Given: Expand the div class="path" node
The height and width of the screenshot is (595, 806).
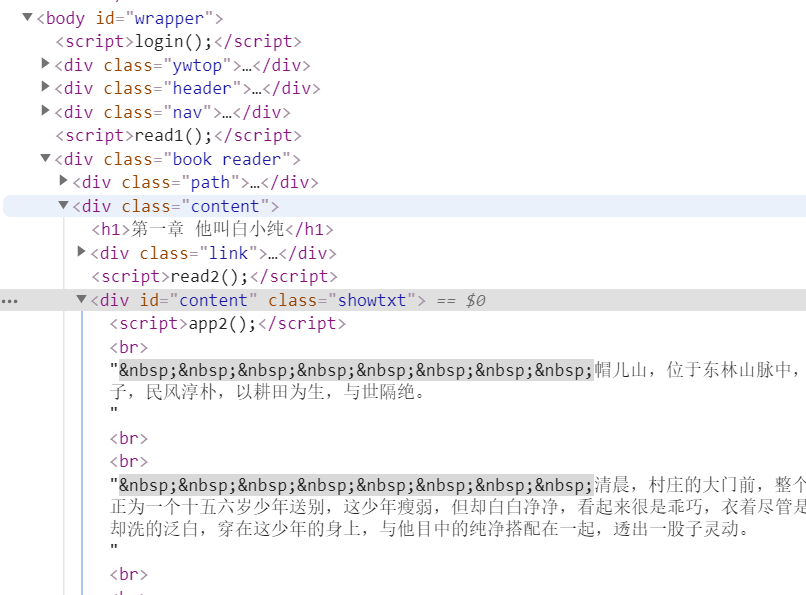Looking at the screenshot, I should point(63,181).
